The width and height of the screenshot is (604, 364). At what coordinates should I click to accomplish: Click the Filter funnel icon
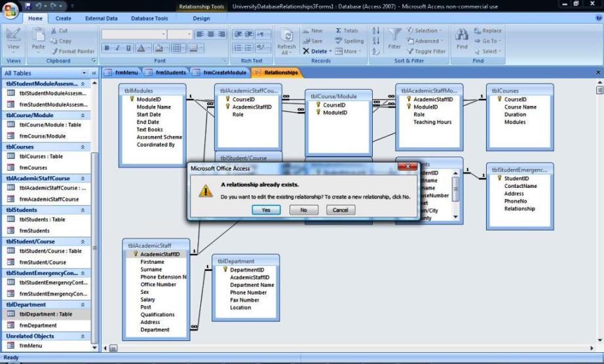tap(394, 35)
